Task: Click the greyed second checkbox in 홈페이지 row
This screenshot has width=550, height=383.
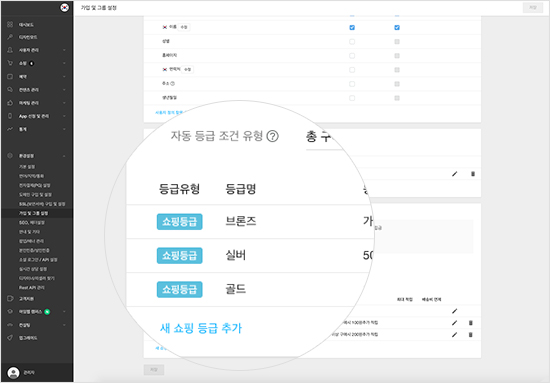Action: tap(397, 56)
